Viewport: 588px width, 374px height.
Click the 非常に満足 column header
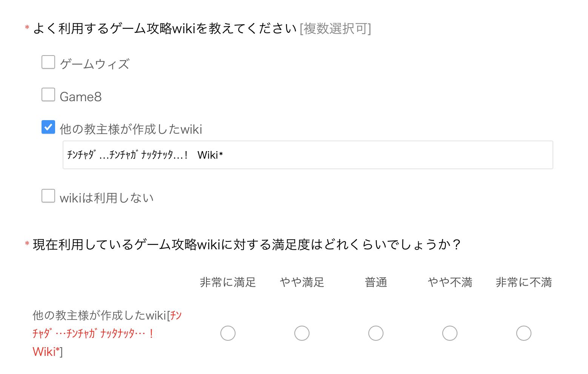[228, 282]
